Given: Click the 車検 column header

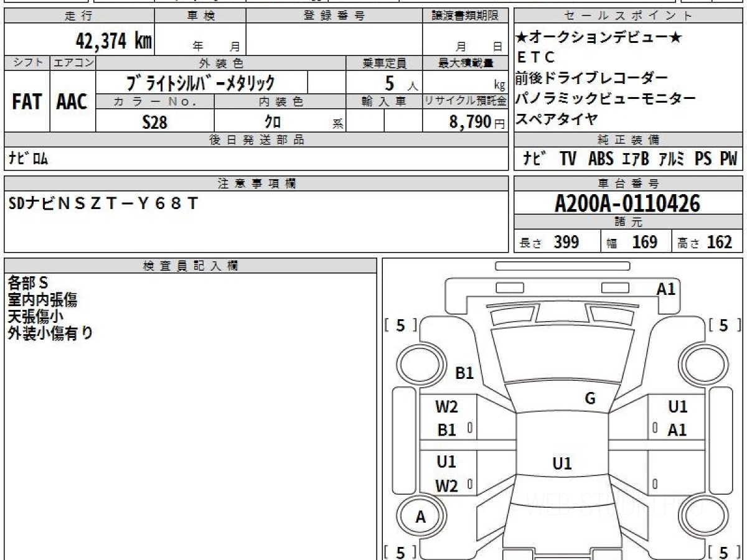Looking at the screenshot, I should tap(200, 16).
